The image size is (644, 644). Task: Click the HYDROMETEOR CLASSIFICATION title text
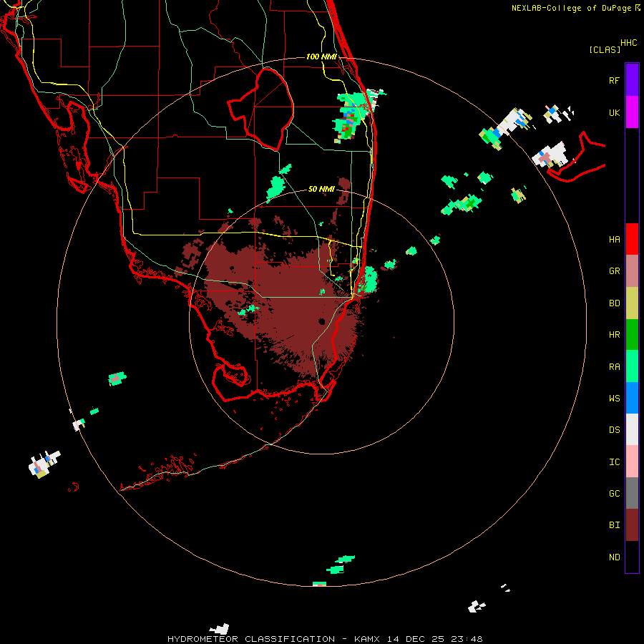point(251,639)
